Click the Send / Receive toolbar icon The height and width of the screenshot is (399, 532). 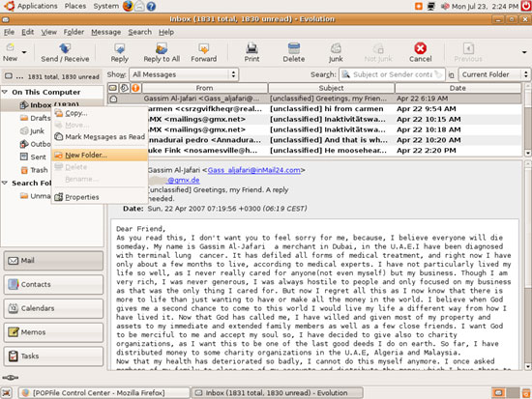click(65, 48)
